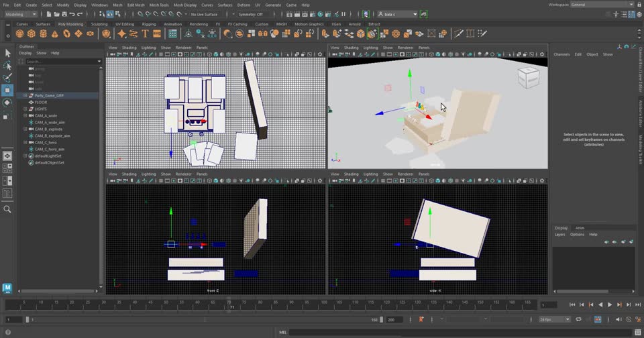
Task: Toggle audio mute in range slider
Action: [x=619, y=319]
